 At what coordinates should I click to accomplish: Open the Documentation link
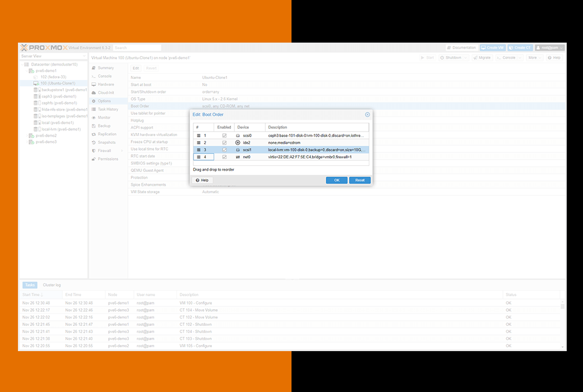click(x=461, y=48)
